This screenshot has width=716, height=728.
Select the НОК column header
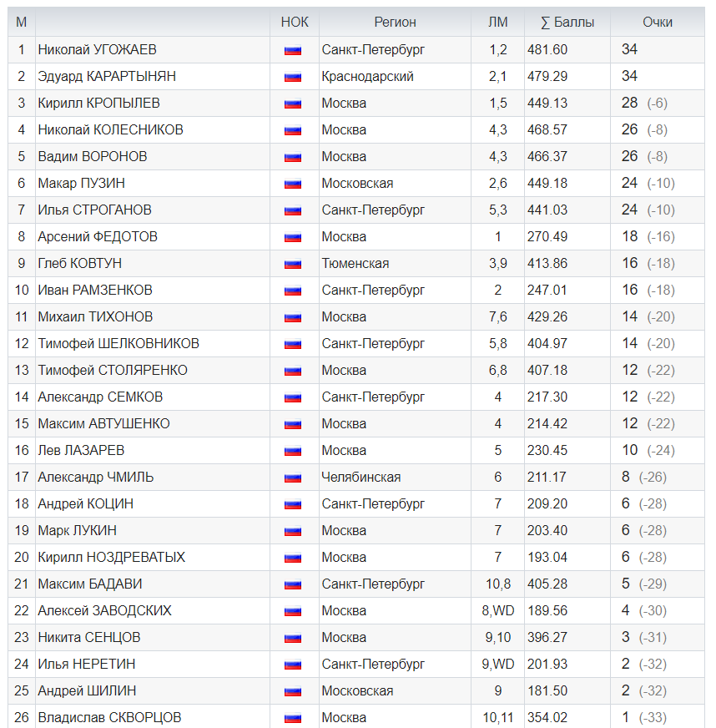tap(295, 23)
